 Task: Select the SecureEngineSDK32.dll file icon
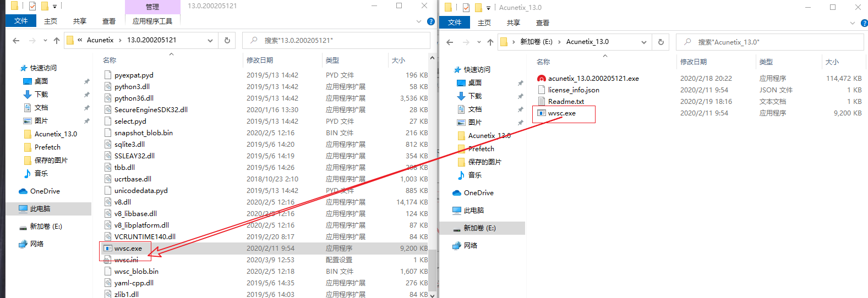pyautogui.click(x=108, y=109)
